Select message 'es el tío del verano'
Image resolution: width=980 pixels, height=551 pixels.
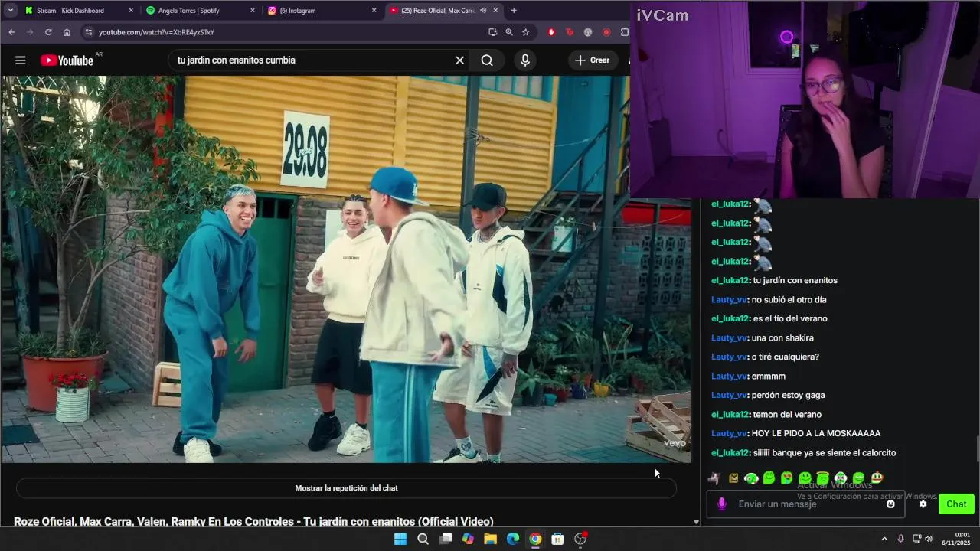(790, 318)
